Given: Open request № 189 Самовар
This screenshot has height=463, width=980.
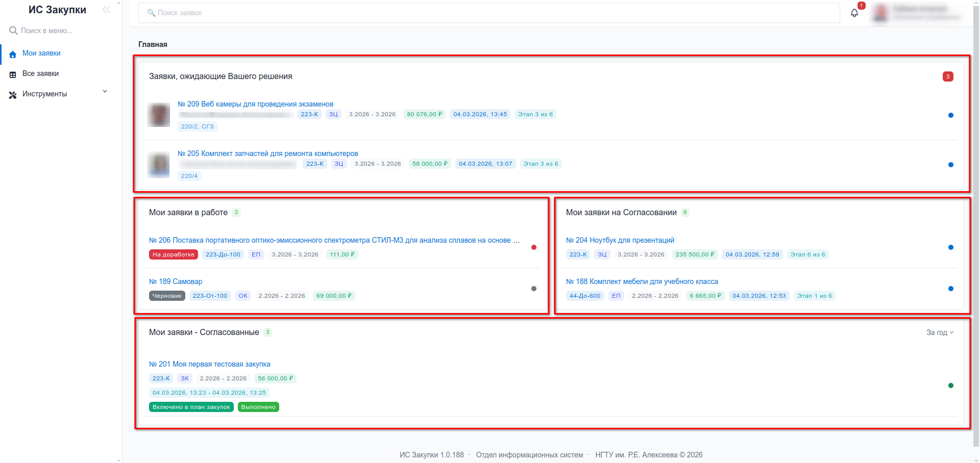Looking at the screenshot, I should click(x=176, y=281).
